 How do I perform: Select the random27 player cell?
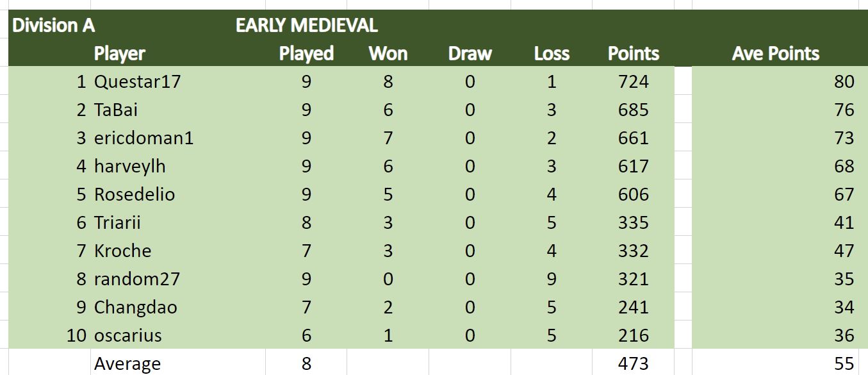click(x=137, y=279)
